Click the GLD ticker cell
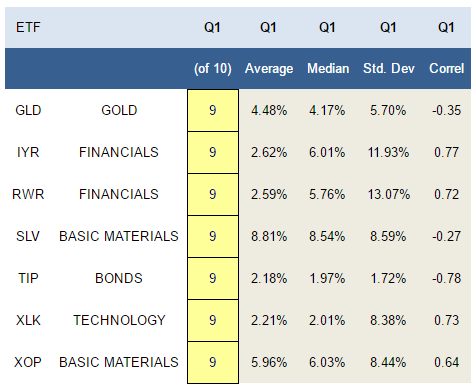The height and width of the screenshot is (388, 476). [x=28, y=110]
